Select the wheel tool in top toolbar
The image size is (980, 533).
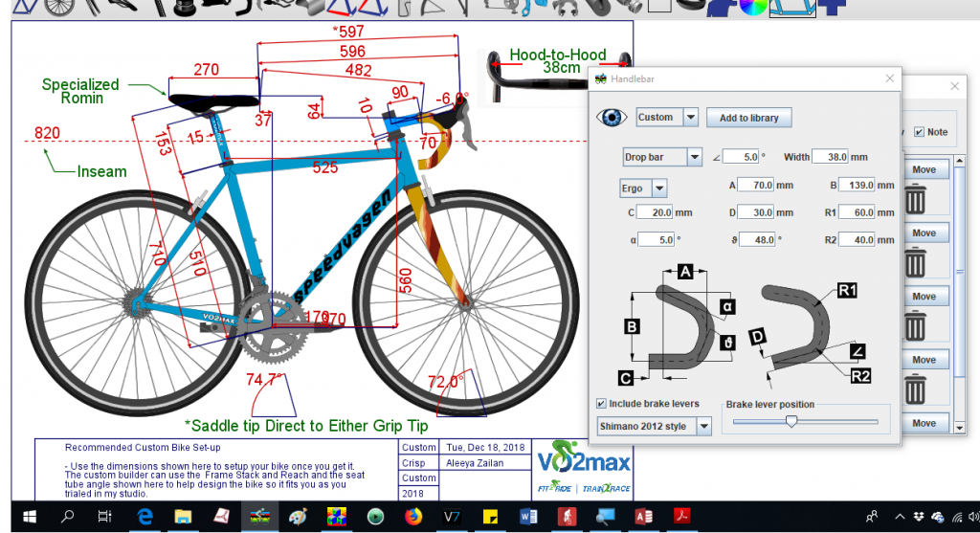click(59, 7)
